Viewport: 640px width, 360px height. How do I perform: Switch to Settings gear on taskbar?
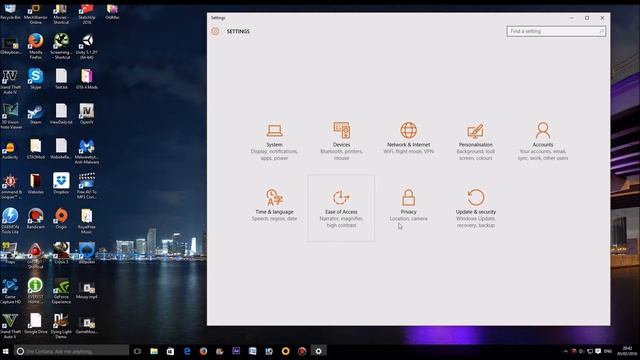click(318, 351)
